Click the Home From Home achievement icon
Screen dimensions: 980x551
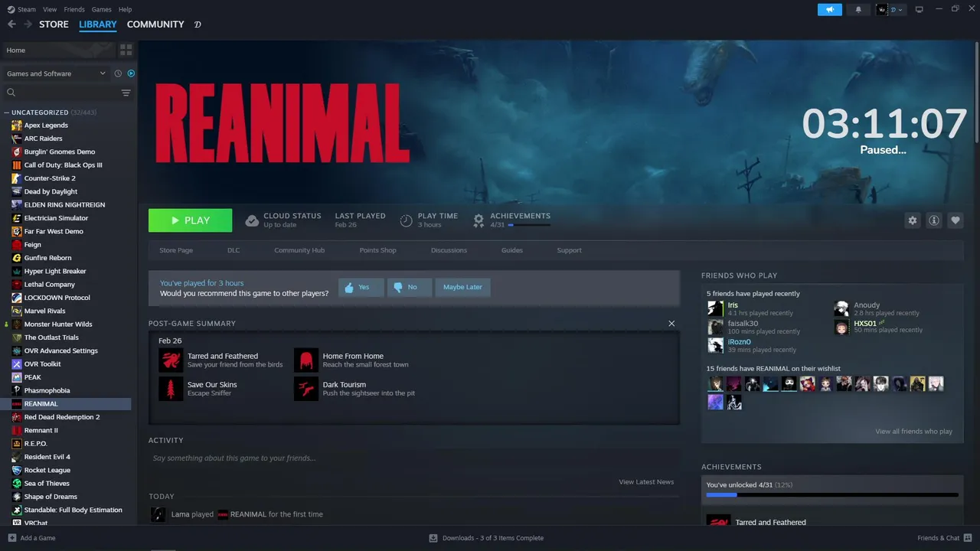(x=306, y=360)
